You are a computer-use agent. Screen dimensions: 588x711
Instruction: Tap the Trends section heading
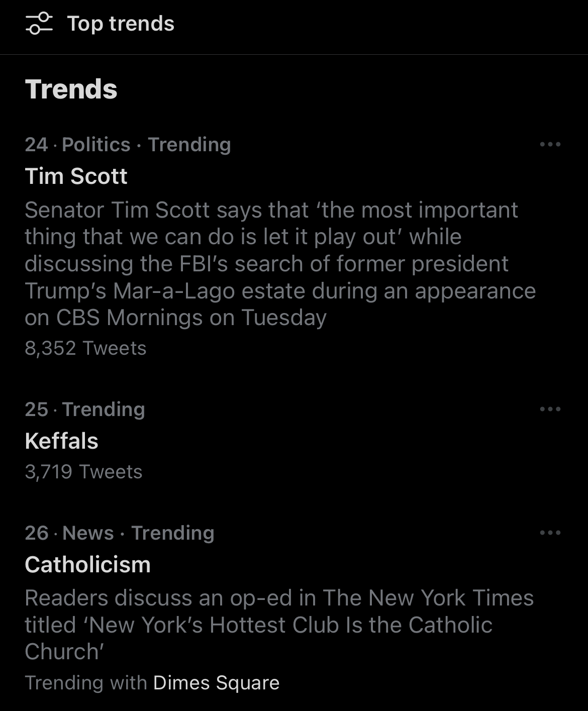click(71, 89)
